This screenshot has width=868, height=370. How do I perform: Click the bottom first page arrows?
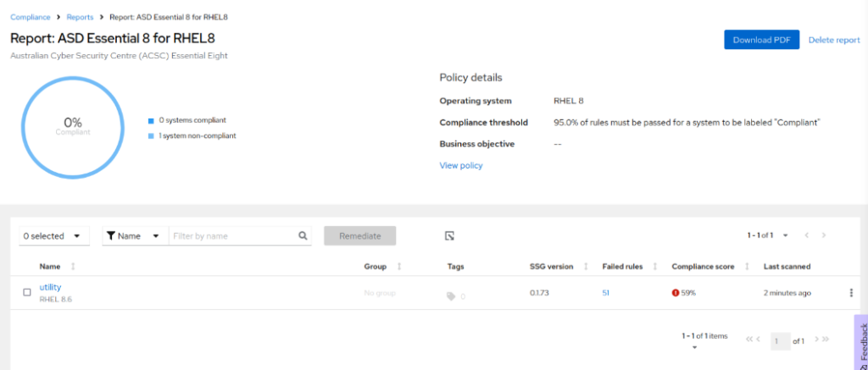tap(749, 340)
